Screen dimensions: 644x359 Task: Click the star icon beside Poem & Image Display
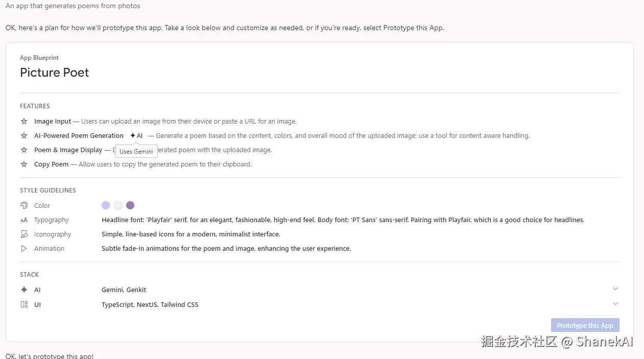pyautogui.click(x=24, y=150)
